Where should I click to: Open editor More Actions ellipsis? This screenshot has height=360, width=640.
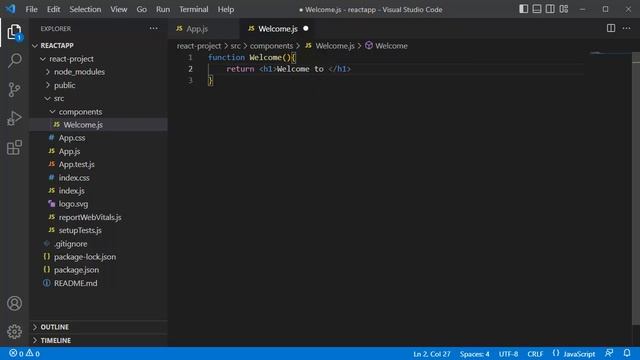pyautogui.click(x=627, y=28)
